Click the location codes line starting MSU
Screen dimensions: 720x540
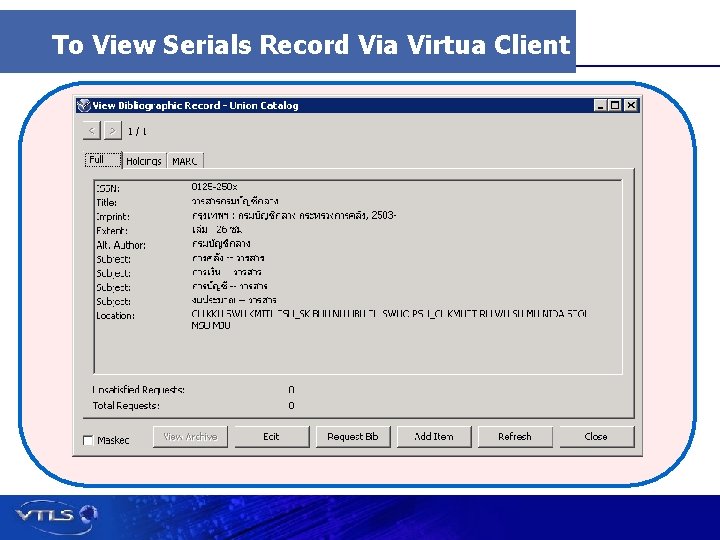coord(211,326)
